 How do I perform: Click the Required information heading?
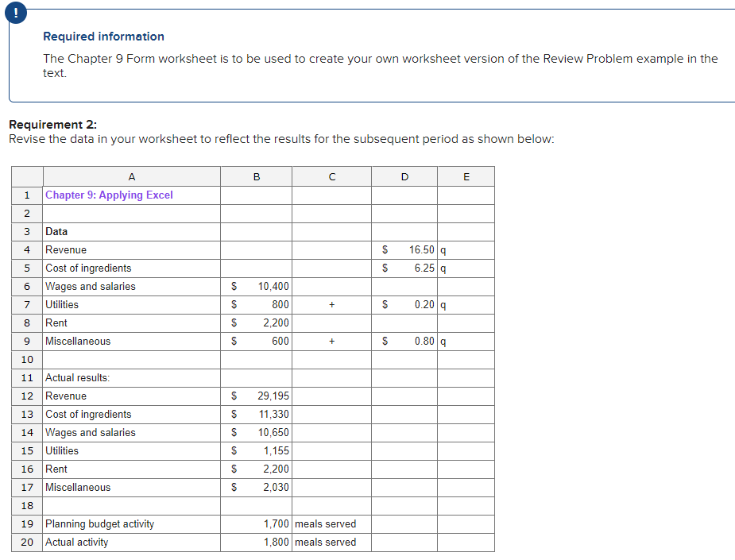[x=103, y=36]
